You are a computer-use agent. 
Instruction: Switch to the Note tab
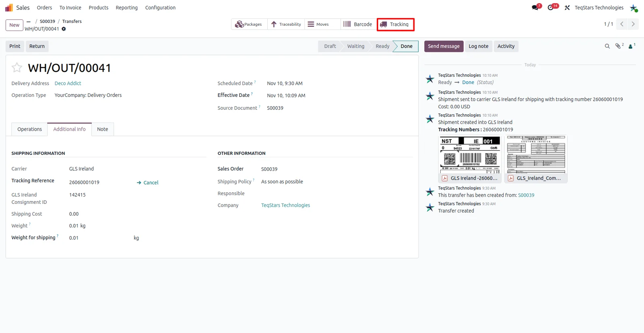(103, 129)
